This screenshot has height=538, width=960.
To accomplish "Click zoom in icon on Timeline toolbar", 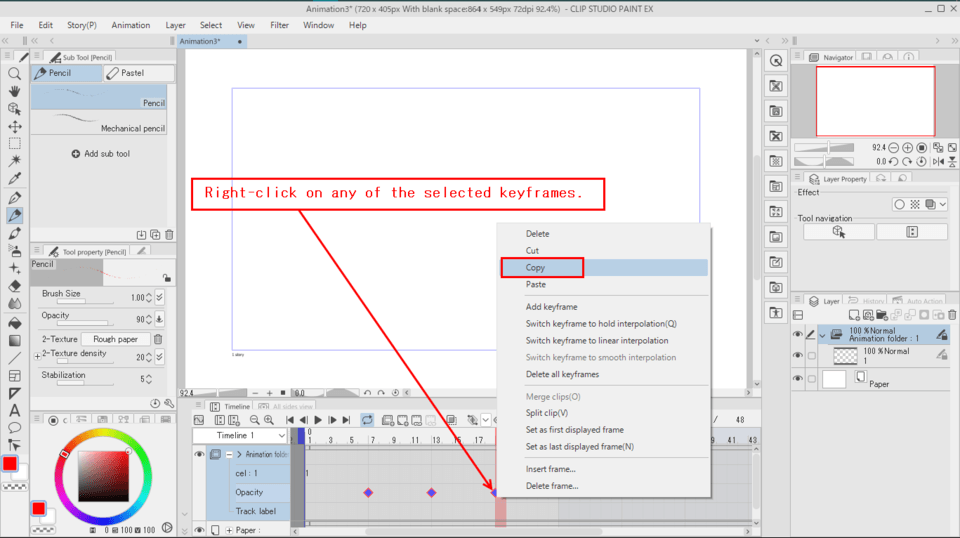I will [x=270, y=421].
